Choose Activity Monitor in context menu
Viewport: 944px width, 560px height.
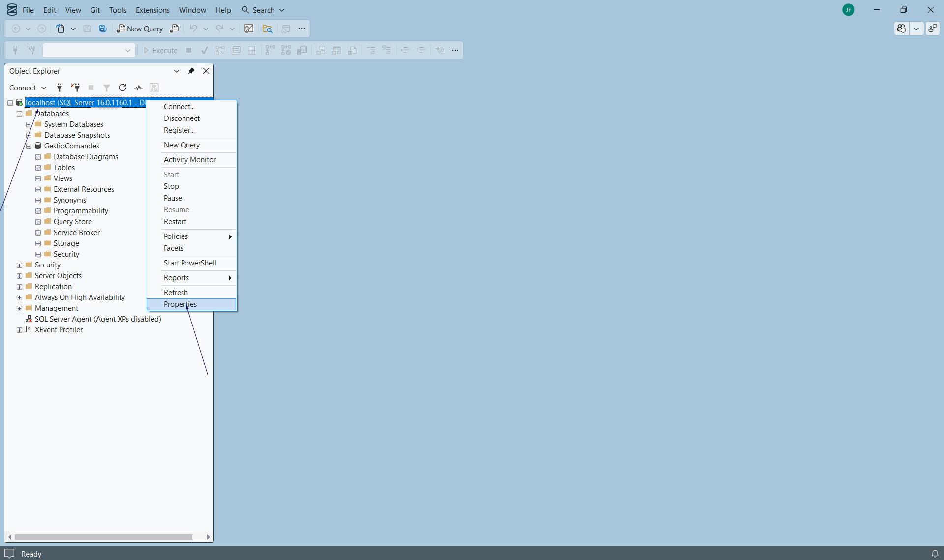(190, 160)
